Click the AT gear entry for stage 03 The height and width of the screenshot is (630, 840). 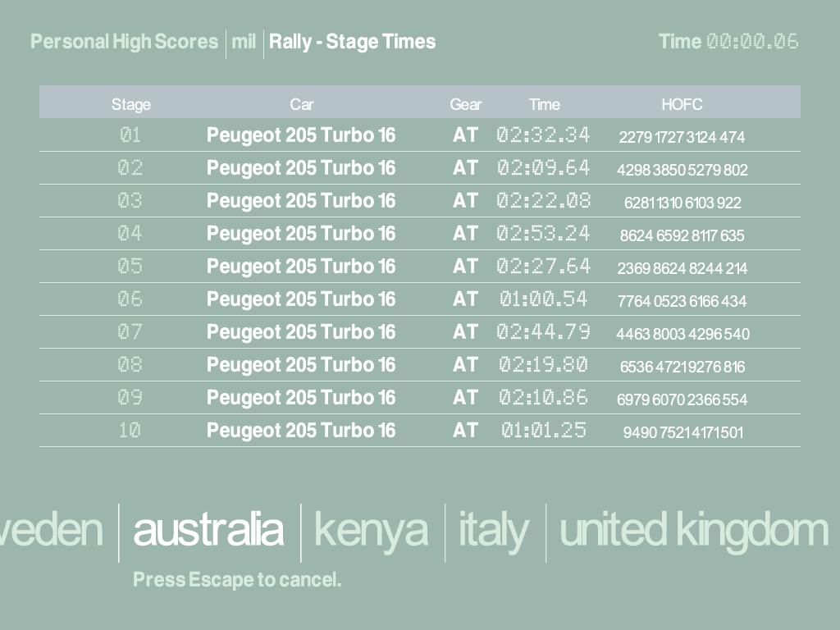point(465,201)
